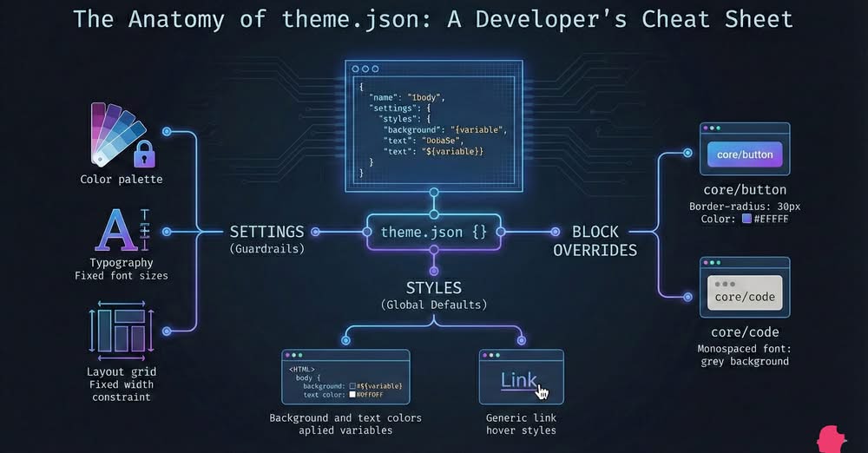Click the "name": "1body" code line
868x453 pixels.
point(407,97)
